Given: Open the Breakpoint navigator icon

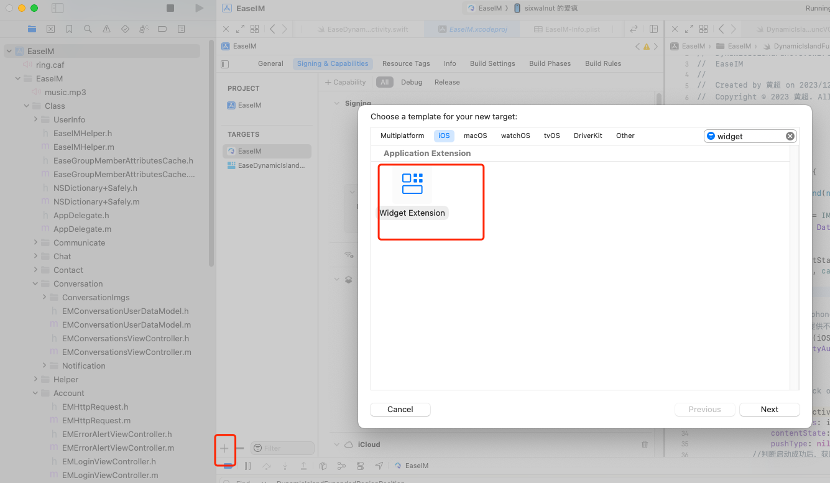Looking at the screenshot, I should 163,29.
